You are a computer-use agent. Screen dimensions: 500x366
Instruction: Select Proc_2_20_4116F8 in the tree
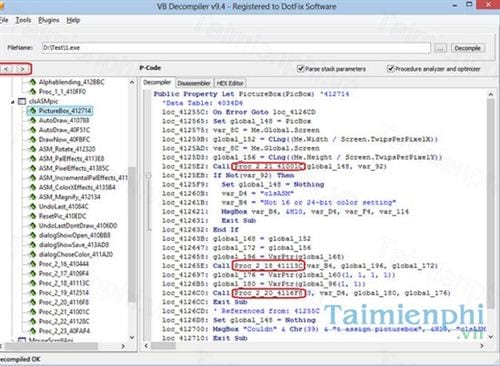click(x=64, y=302)
